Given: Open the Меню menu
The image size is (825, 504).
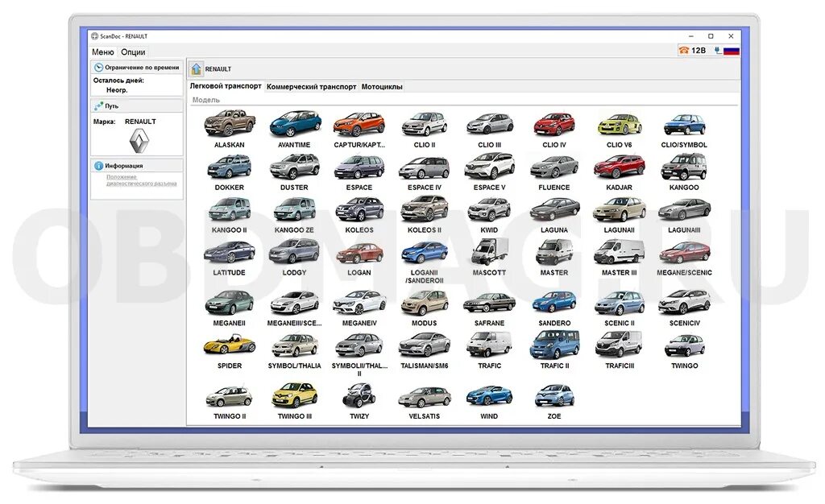Looking at the screenshot, I should [x=102, y=52].
